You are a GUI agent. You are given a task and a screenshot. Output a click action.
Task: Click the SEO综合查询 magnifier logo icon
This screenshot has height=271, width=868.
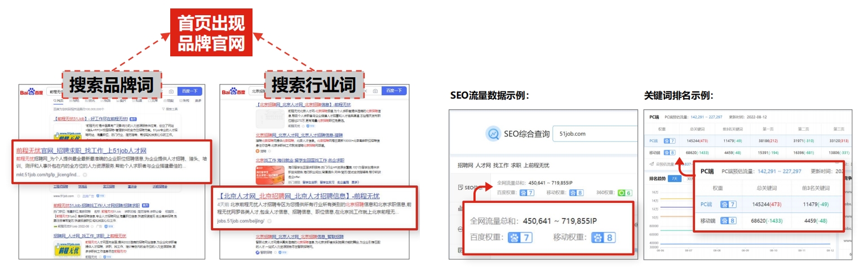click(493, 134)
